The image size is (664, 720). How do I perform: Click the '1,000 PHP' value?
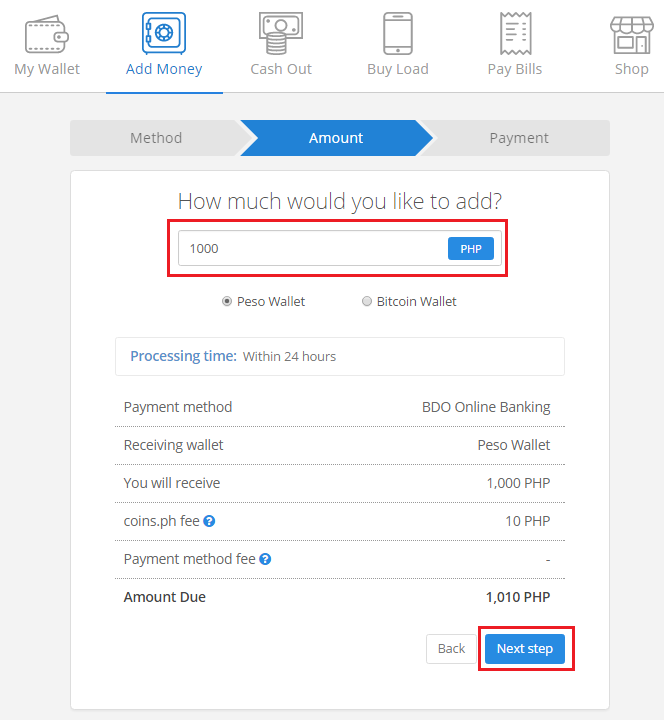tap(518, 483)
